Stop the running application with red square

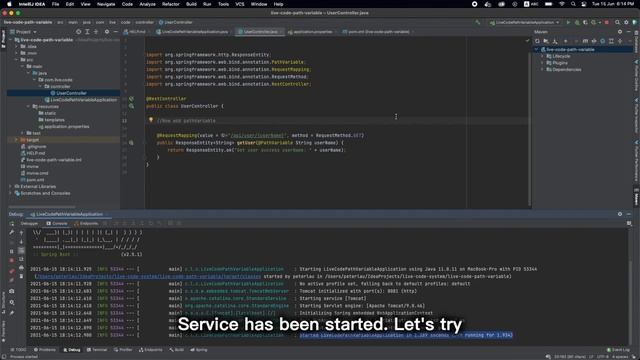click(607, 22)
